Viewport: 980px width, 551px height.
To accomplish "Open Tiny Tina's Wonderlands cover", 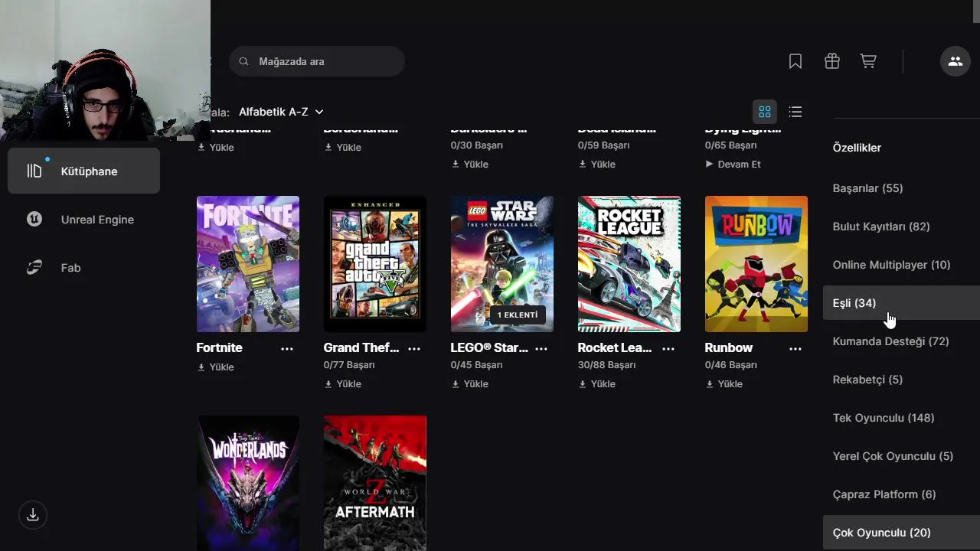I will coord(248,483).
